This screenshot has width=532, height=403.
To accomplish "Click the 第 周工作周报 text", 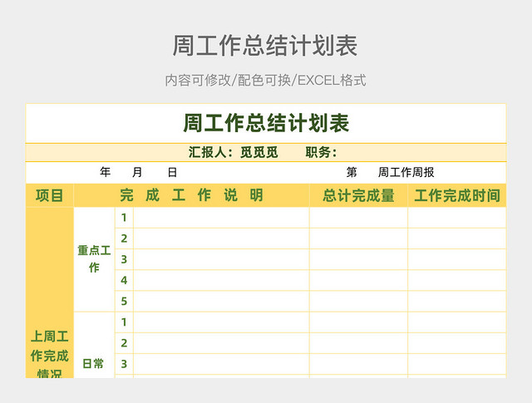I will click(390, 172).
